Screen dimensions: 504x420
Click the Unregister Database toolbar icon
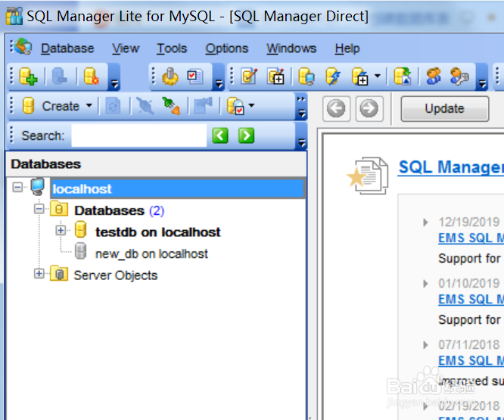tap(60, 76)
